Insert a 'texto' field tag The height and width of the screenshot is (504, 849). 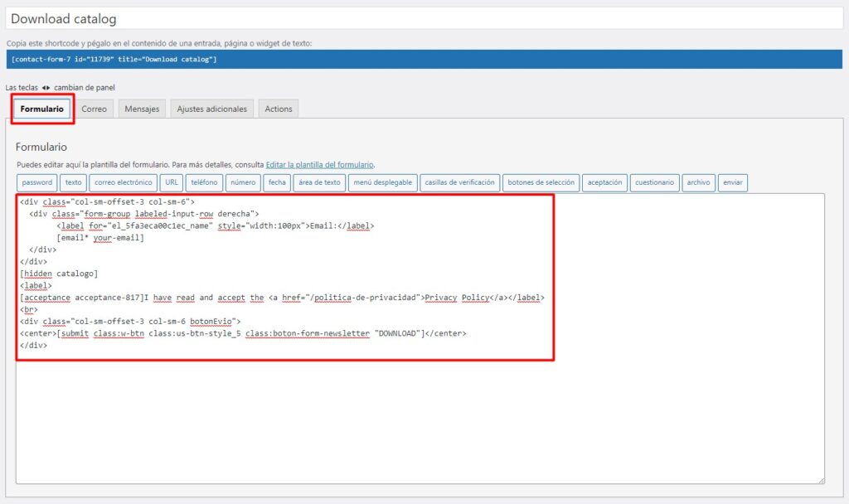[74, 182]
